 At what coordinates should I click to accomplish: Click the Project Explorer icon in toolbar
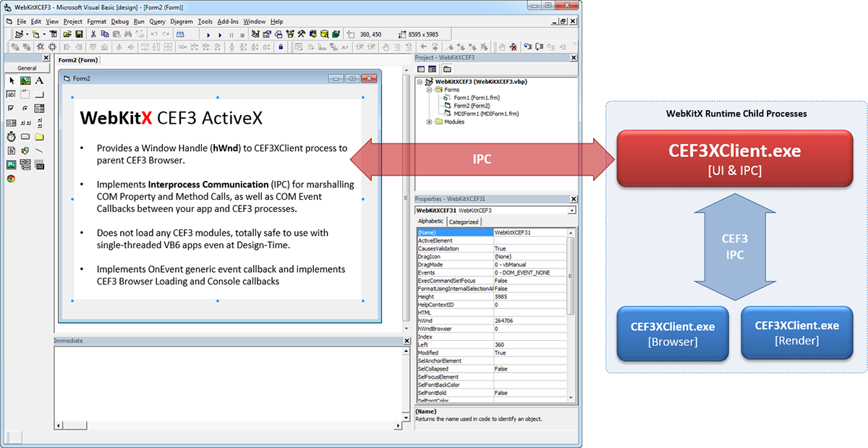pos(255,34)
